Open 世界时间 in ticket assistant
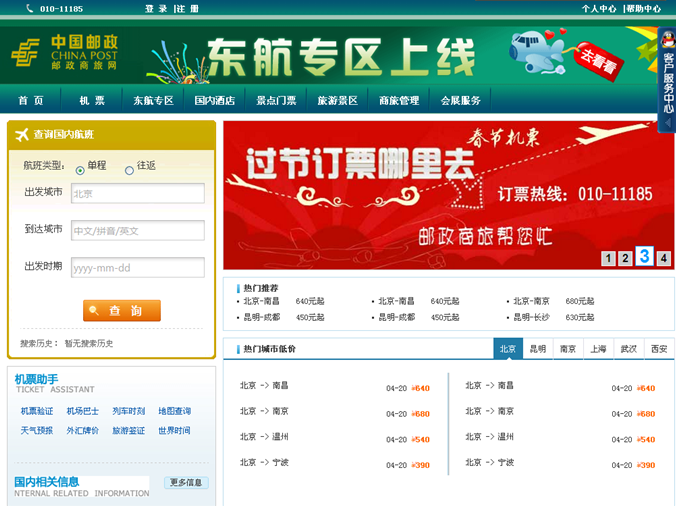Viewport: 676px width, 506px height. tap(174, 430)
